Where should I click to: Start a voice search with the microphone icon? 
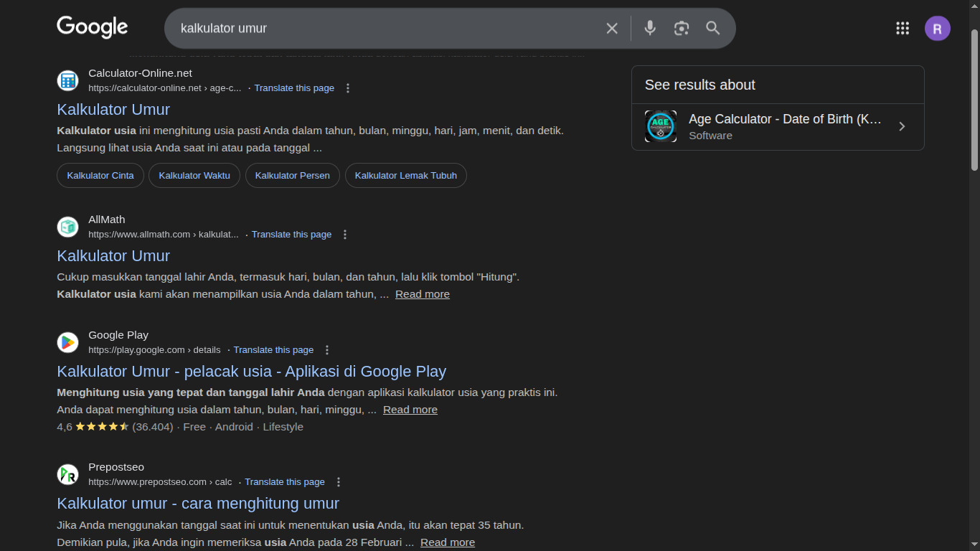tap(649, 28)
